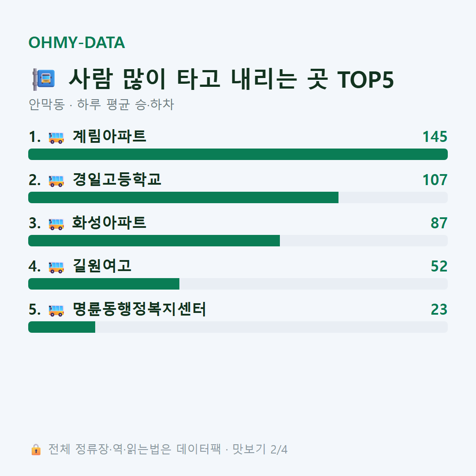
Task: Select the 계림아파트 stop name
Action: coord(109,136)
